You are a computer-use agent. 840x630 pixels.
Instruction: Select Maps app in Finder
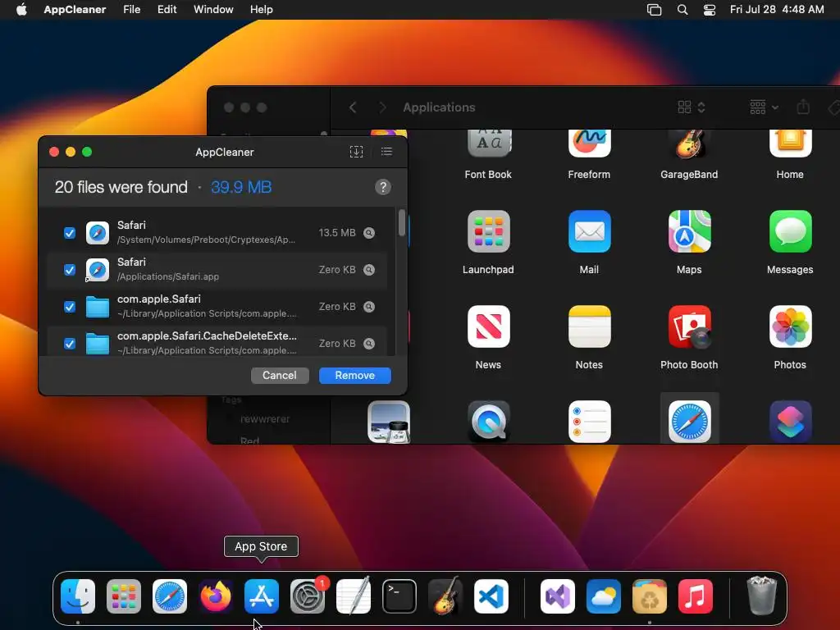tap(689, 242)
